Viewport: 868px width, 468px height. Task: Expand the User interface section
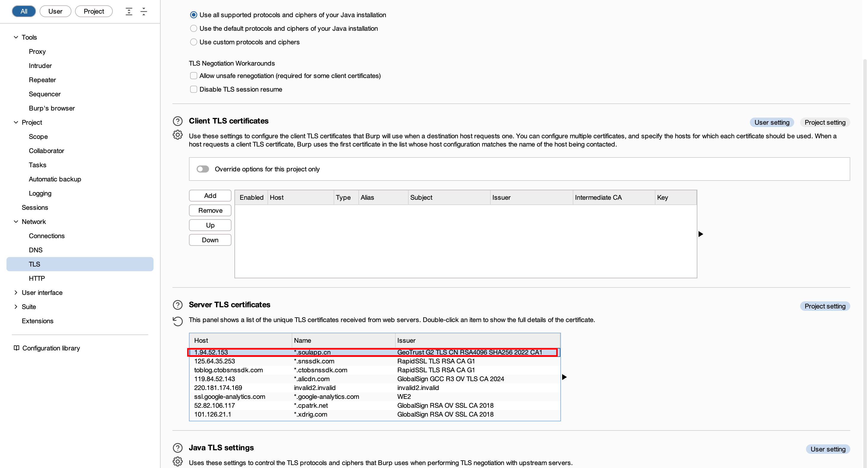(x=16, y=293)
